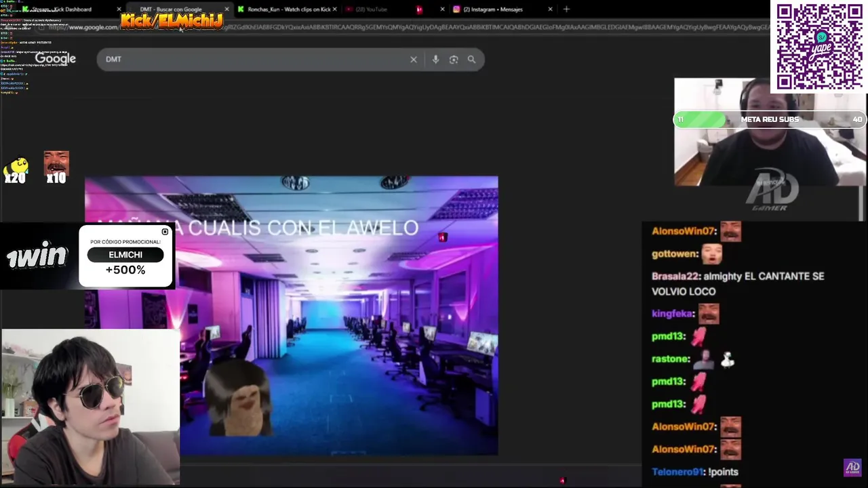Switch to the Instagram Mensajes tab
The width and height of the screenshot is (868, 488).
coord(502,9)
